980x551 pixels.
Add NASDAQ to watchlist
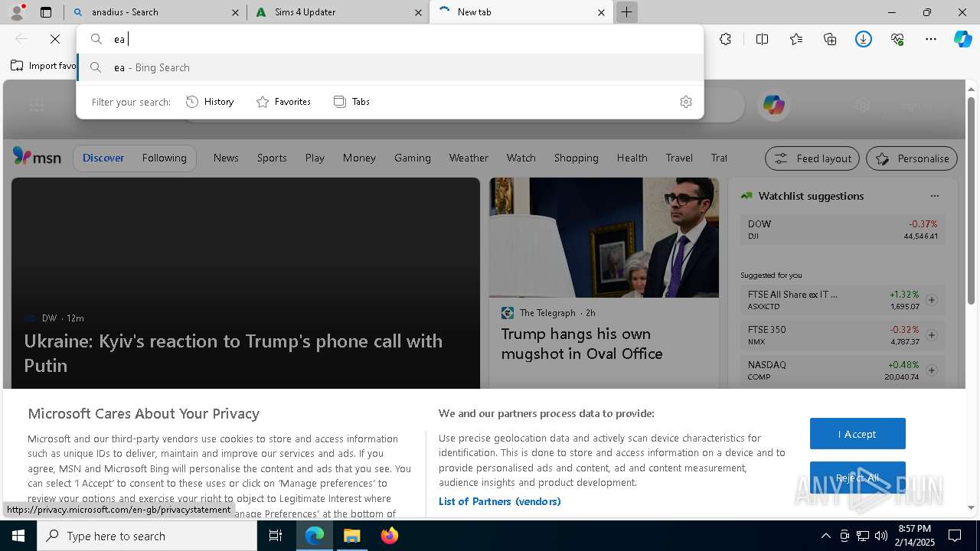tap(932, 370)
